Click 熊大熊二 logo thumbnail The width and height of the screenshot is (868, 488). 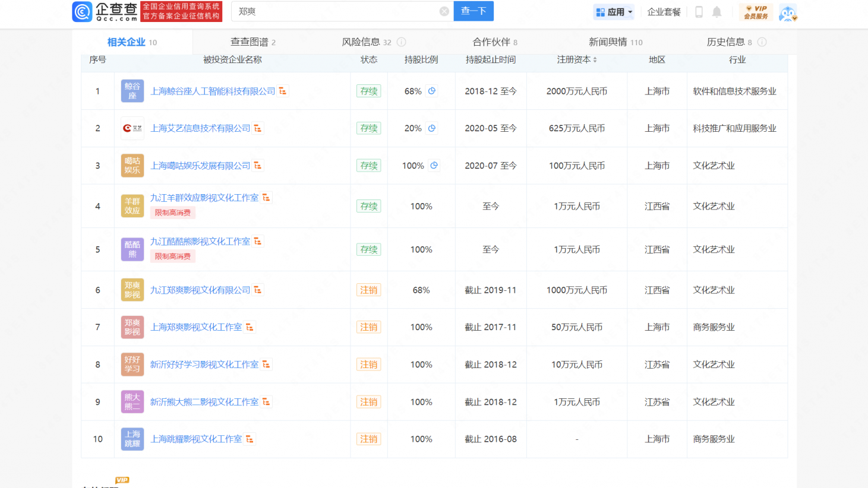(x=132, y=402)
